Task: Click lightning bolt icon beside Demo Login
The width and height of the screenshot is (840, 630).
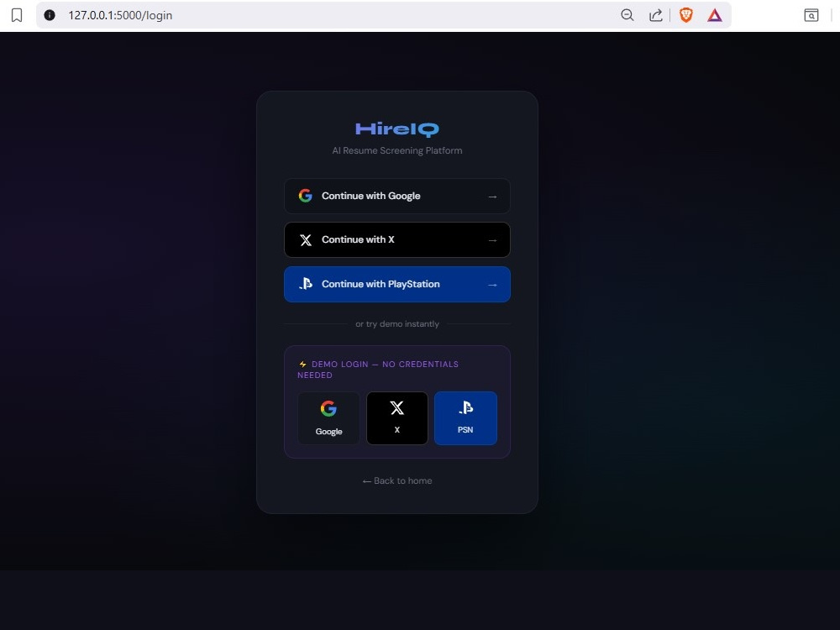Action: pos(302,365)
